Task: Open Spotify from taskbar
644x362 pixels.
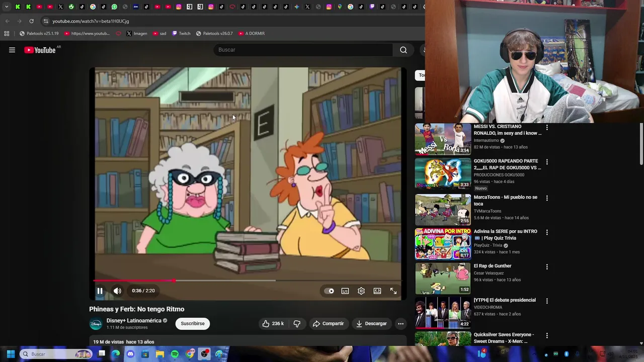Action: (175, 354)
